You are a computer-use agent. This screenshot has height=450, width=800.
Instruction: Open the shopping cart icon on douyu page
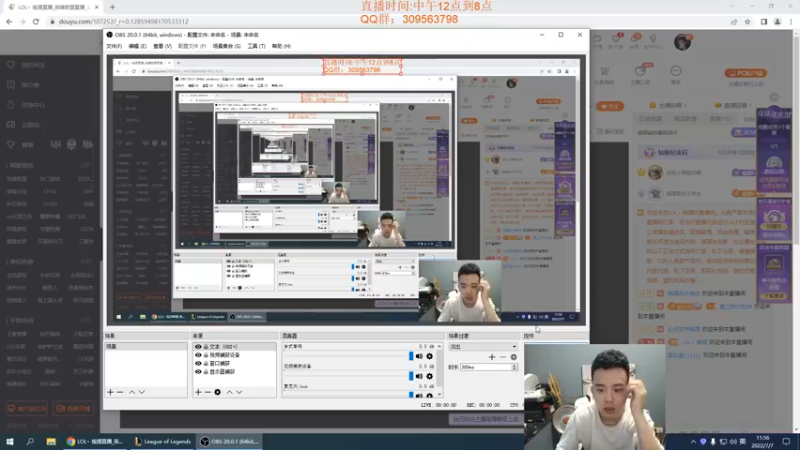[605, 71]
